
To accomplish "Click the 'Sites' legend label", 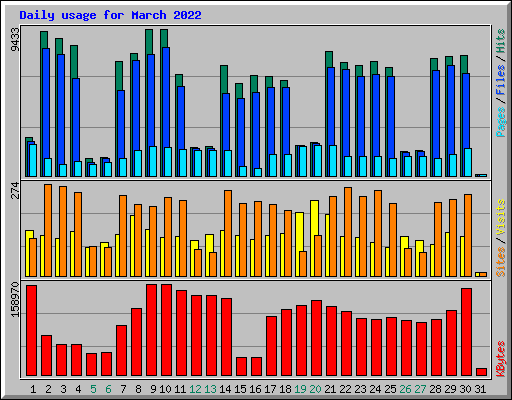I will click(x=500, y=262).
